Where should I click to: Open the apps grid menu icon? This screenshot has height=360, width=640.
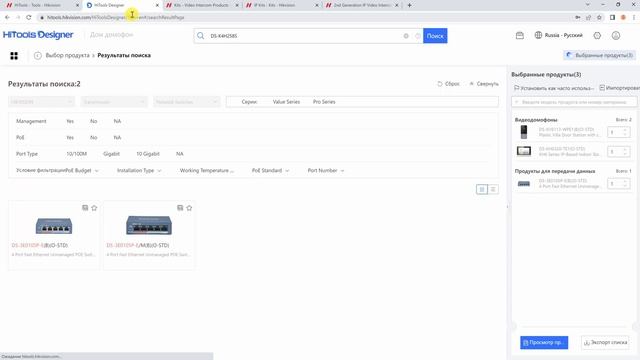14,56
